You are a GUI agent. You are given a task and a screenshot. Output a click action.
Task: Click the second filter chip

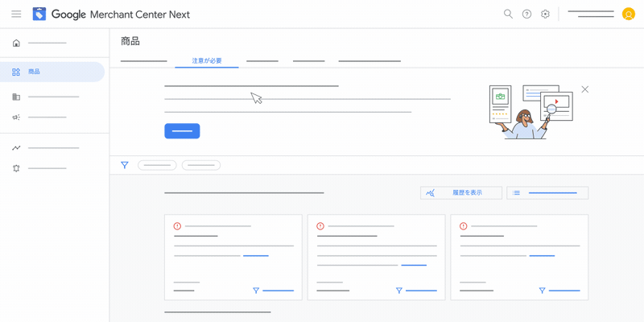tap(201, 165)
